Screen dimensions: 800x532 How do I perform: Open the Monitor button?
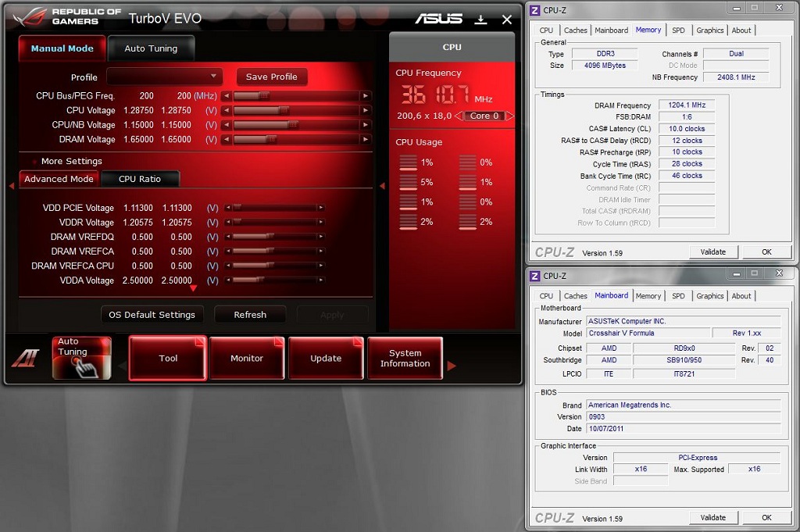[246, 358]
